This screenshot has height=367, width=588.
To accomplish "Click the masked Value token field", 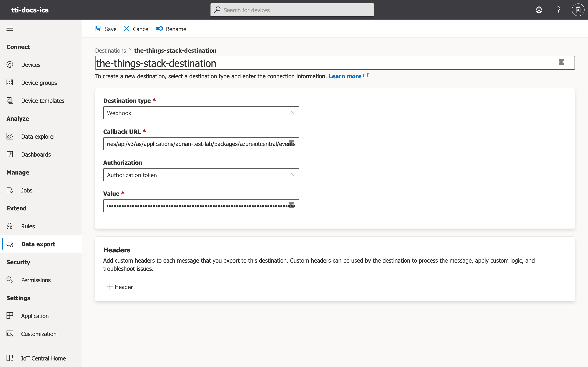I will click(194, 206).
